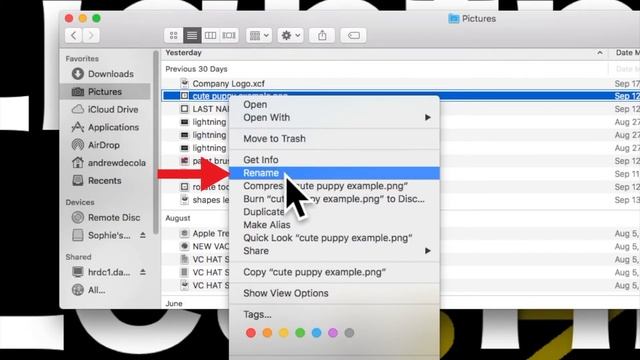Choose Tags... in the context menu
Viewport: 640px width, 360px height.
[x=334, y=315]
